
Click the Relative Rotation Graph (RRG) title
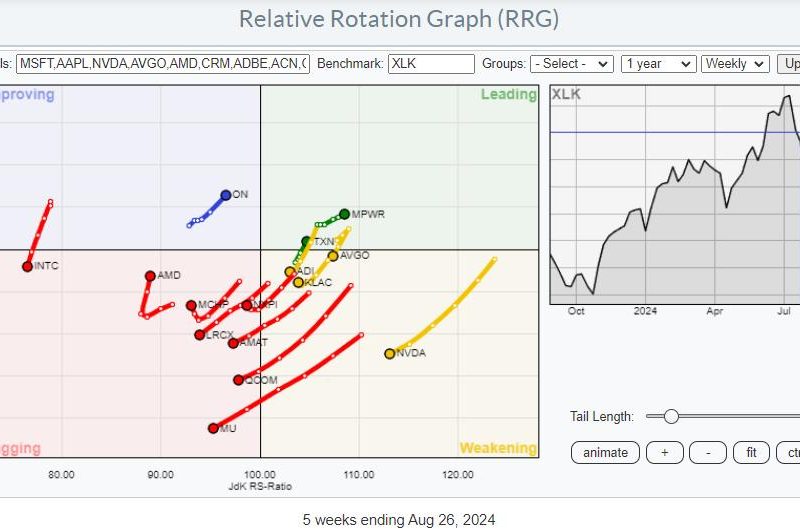tap(399, 19)
